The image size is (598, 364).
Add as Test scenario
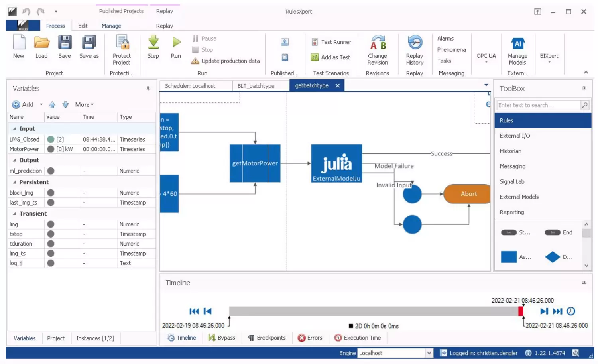330,57
